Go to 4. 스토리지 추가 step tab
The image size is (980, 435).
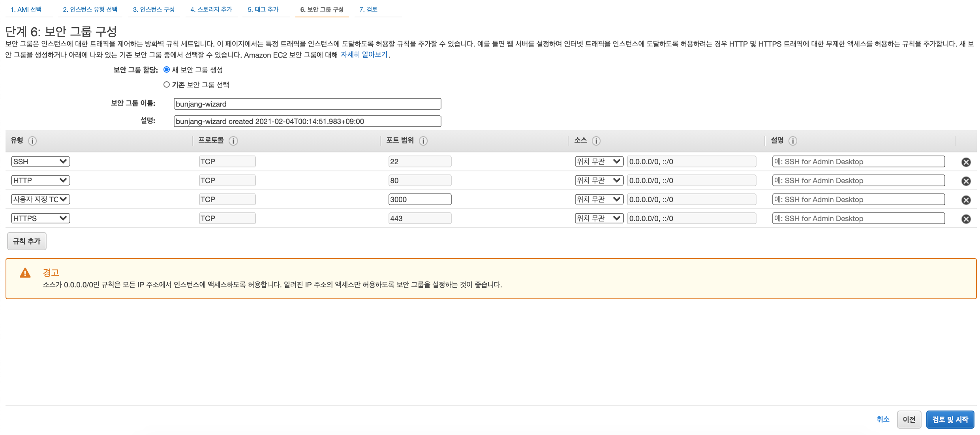pyautogui.click(x=211, y=9)
